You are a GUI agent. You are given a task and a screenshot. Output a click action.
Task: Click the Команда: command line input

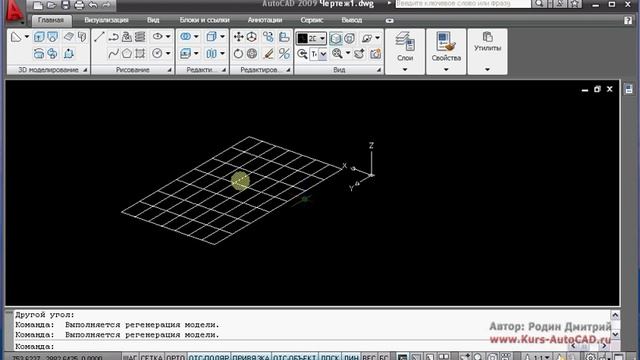click(x=312, y=347)
